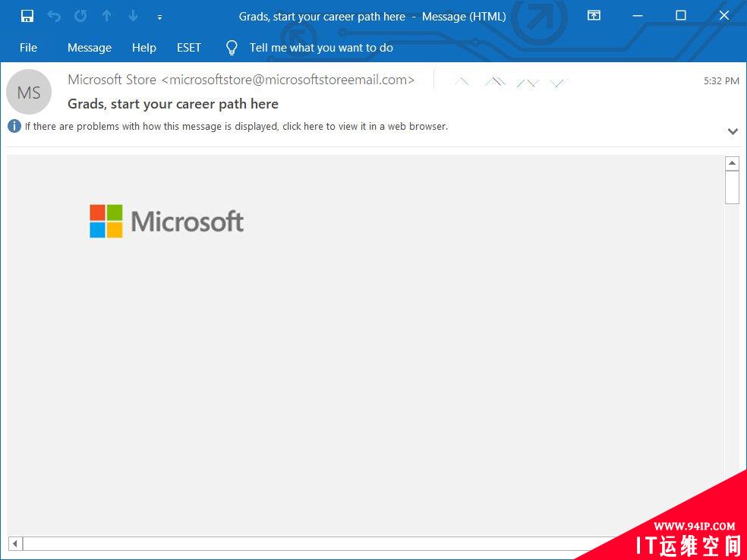
Task: Go to the next item with the down arrow
Action: (x=133, y=16)
